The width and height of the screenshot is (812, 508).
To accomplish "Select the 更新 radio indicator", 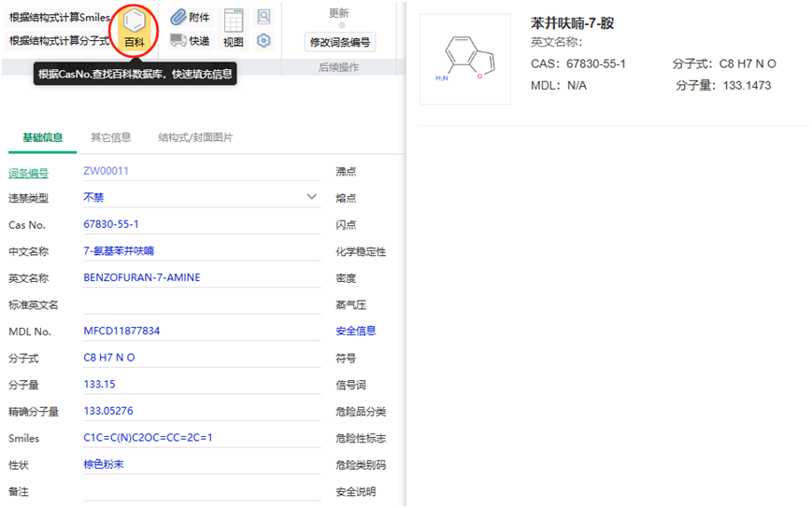I will [x=341, y=25].
